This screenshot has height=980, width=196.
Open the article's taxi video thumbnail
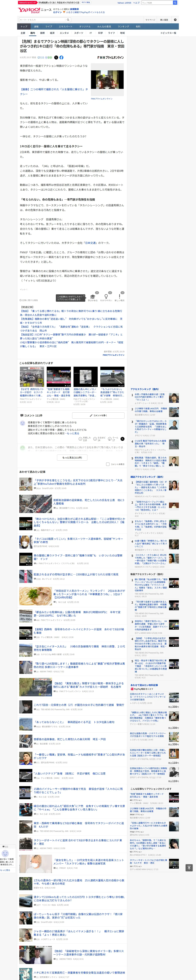point(107,80)
